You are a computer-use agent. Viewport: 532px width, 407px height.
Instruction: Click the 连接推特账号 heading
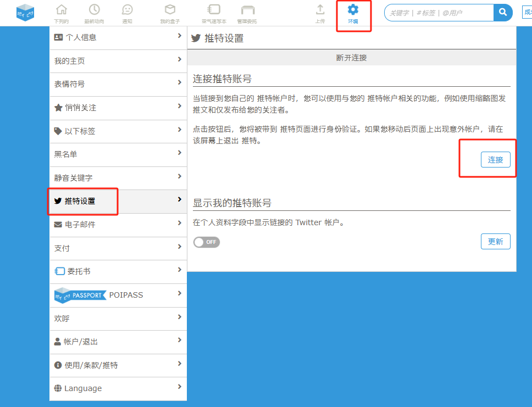[x=222, y=79]
